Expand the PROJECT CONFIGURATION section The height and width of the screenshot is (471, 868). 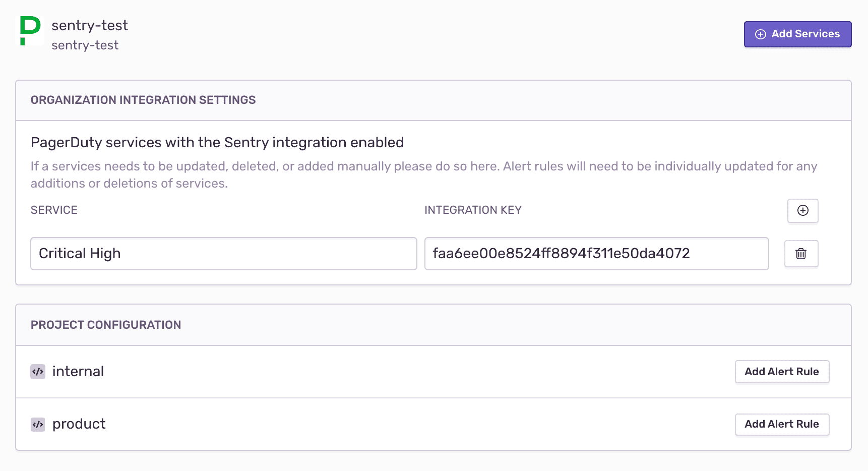106,325
